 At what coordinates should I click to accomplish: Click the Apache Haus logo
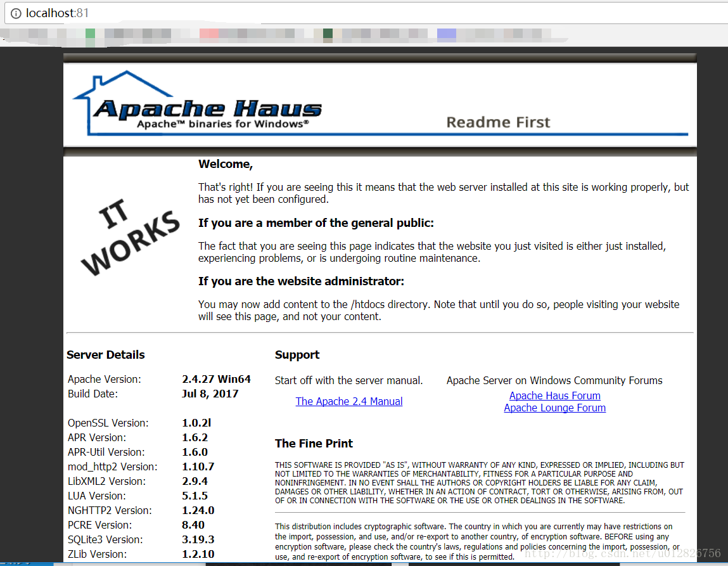198,103
